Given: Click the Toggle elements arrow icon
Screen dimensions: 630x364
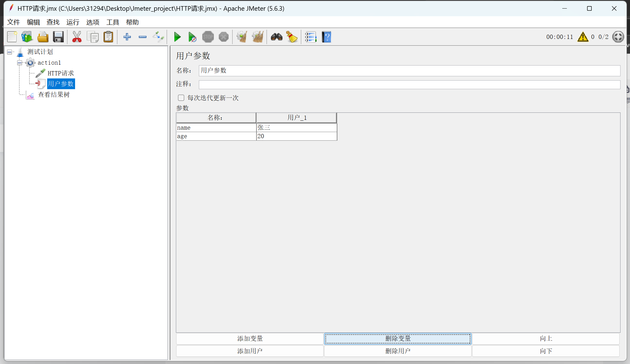Looking at the screenshot, I should coord(158,37).
